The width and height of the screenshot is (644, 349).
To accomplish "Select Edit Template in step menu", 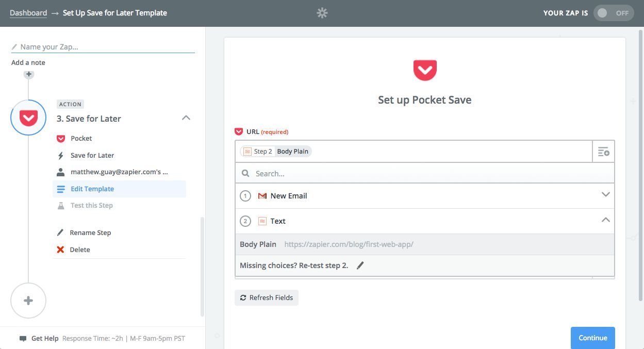I will 120,189.
